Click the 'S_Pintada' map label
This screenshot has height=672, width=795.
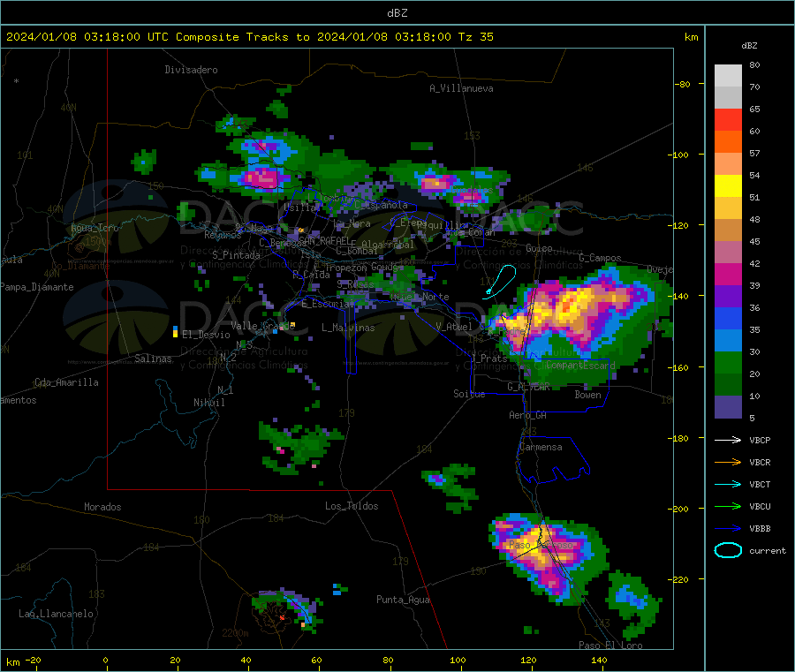[236, 255]
